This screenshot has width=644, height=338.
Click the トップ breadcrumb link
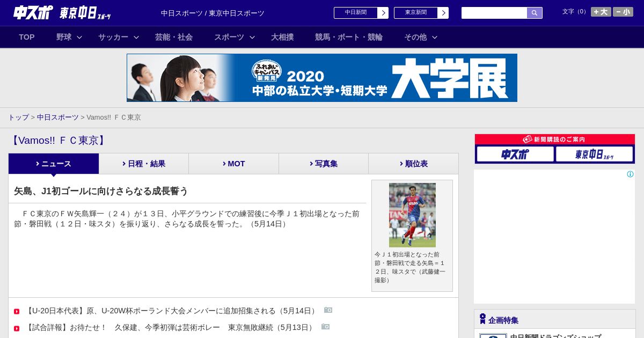pyautogui.click(x=18, y=117)
